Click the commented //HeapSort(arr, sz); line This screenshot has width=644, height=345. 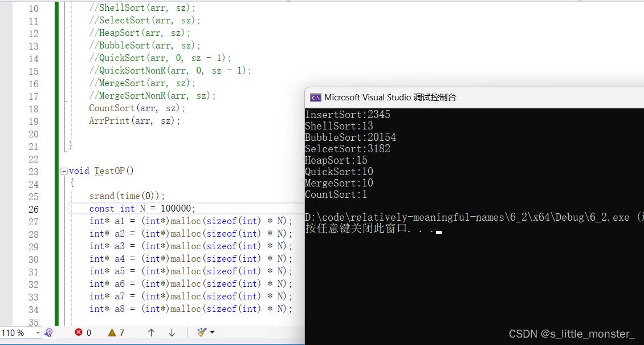point(140,33)
